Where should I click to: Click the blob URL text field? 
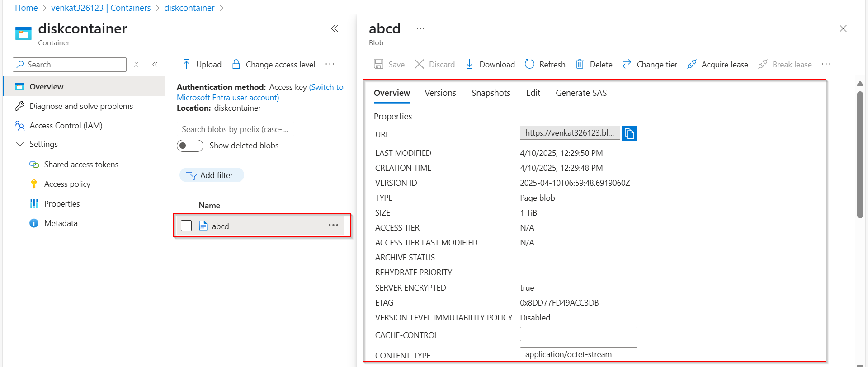click(570, 133)
